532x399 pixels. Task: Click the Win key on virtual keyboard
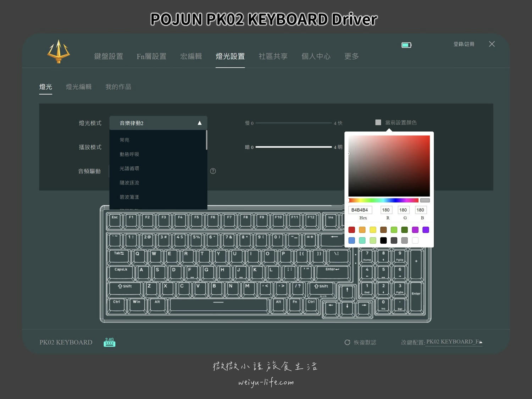point(137,306)
